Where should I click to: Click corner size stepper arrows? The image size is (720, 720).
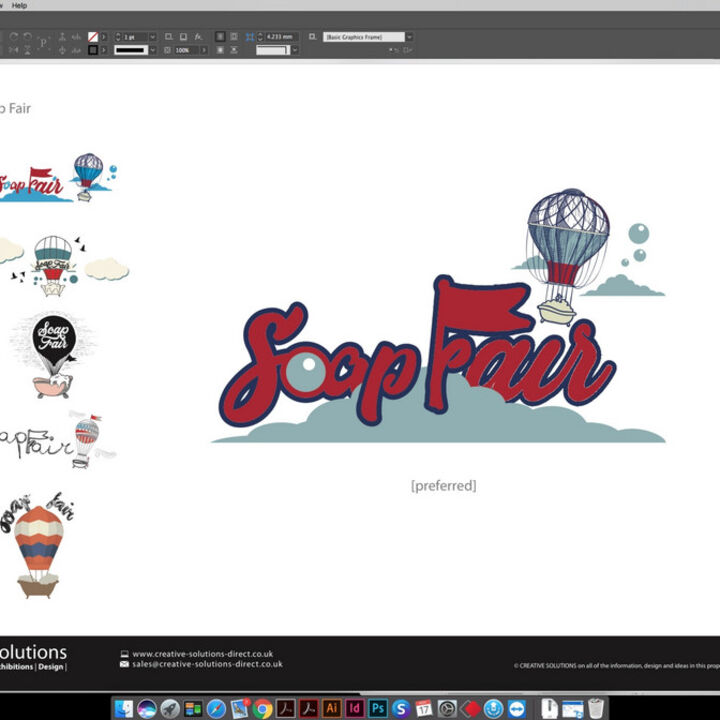pyautogui.click(x=260, y=37)
